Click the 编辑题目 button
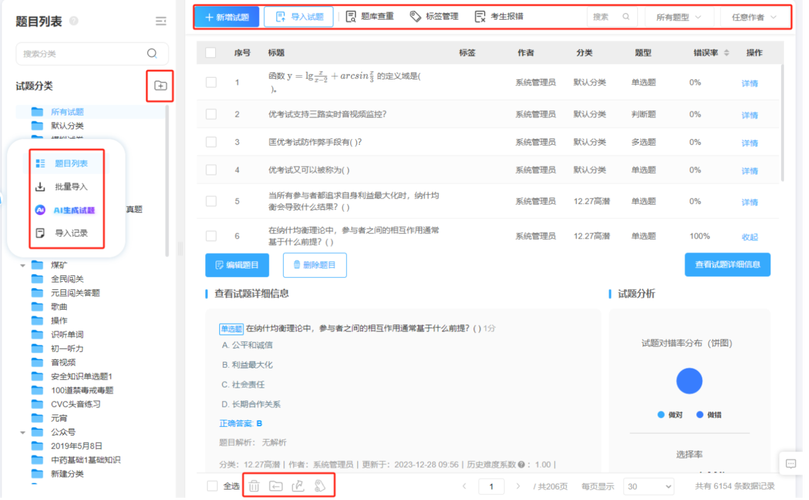The image size is (809, 500). point(237,265)
